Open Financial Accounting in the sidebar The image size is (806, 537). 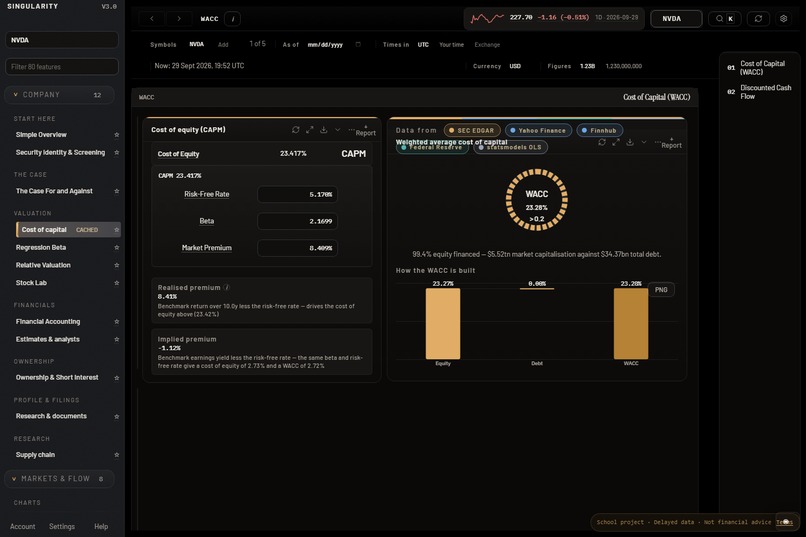tap(48, 322)
